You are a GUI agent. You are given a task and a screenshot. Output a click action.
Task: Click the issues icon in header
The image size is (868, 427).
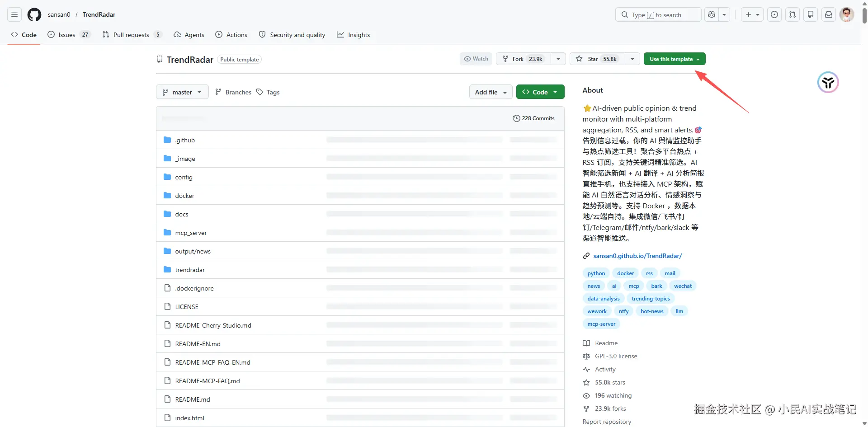pos(774,14)
